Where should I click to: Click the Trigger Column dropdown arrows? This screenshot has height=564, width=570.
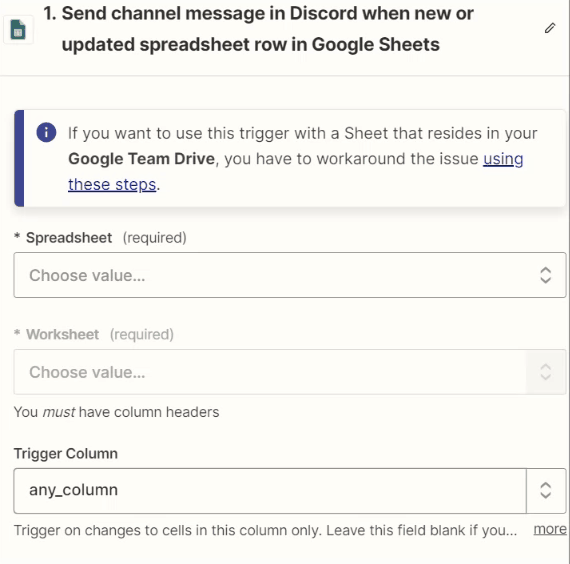click(x=546, y=491)
